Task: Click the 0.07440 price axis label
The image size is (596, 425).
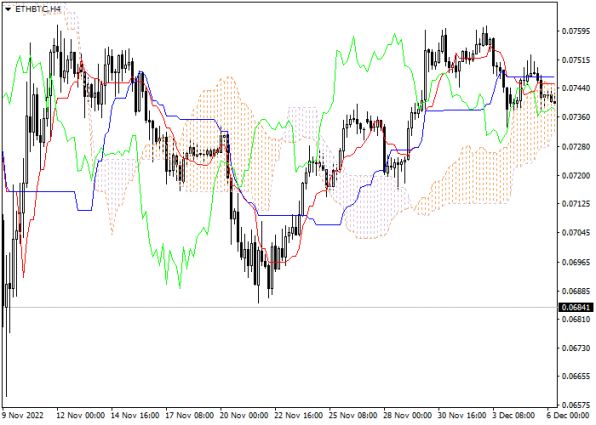Action: [x=576, y=88]
